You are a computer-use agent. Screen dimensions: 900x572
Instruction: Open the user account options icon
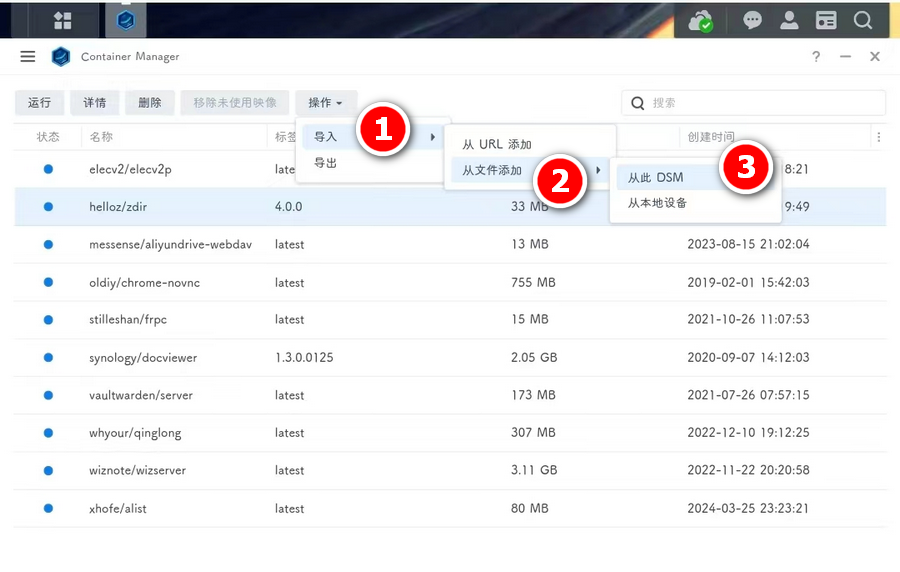click(x=789, y=20)
